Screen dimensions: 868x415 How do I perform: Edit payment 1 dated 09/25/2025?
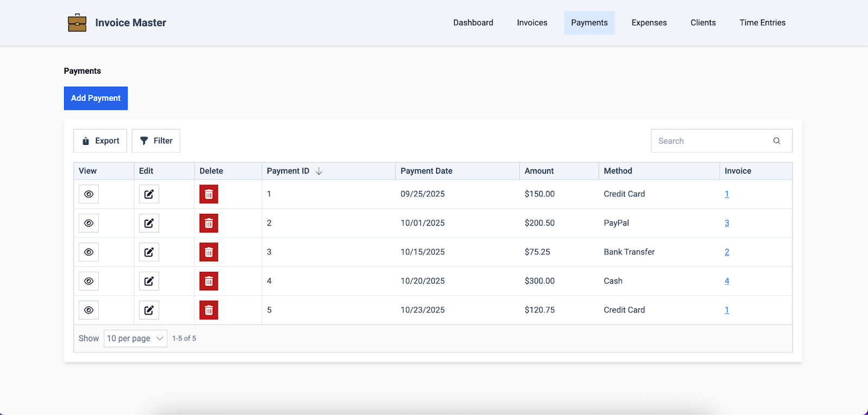point(149,194)
